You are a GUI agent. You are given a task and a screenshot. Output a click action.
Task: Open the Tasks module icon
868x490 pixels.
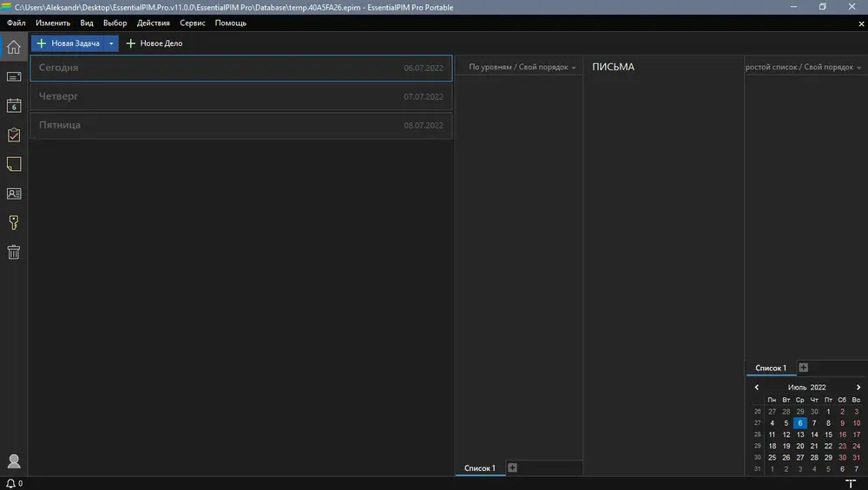14,135
